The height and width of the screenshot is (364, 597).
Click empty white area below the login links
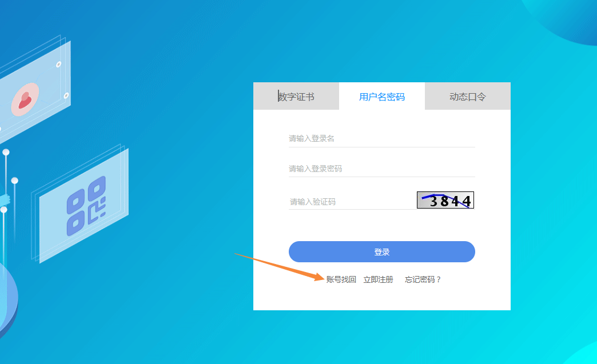click(x=381, y=298)
